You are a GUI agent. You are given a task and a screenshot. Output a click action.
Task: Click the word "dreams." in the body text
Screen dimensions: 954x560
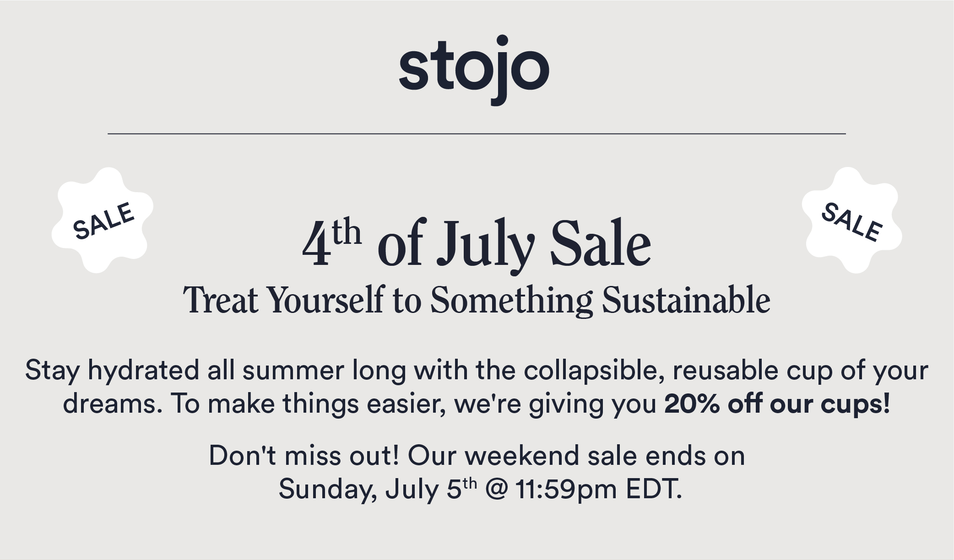(113, 404)
